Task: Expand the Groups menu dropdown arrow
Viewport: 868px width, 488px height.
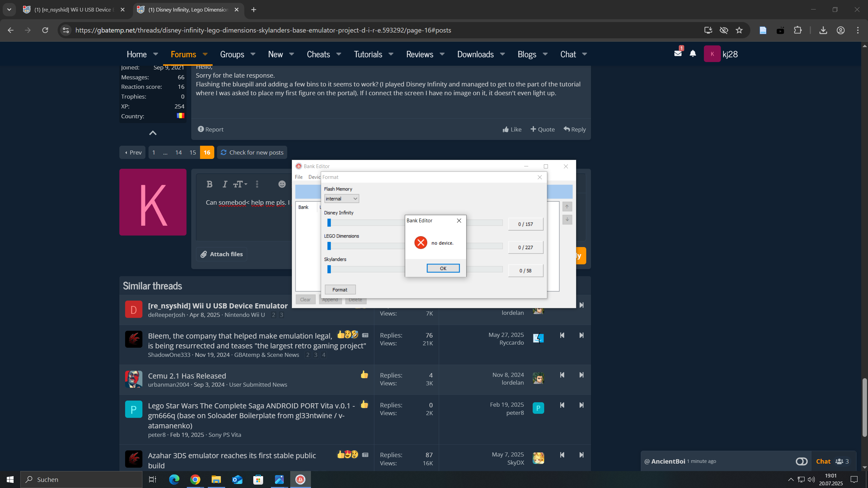Action: [x=253, y=54]
